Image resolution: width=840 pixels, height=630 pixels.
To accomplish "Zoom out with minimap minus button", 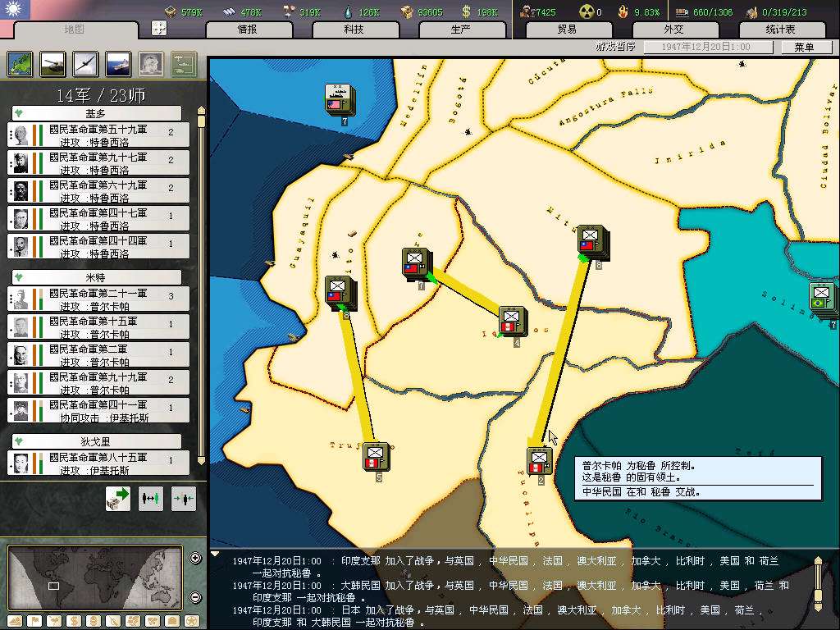I will (195, 596).
